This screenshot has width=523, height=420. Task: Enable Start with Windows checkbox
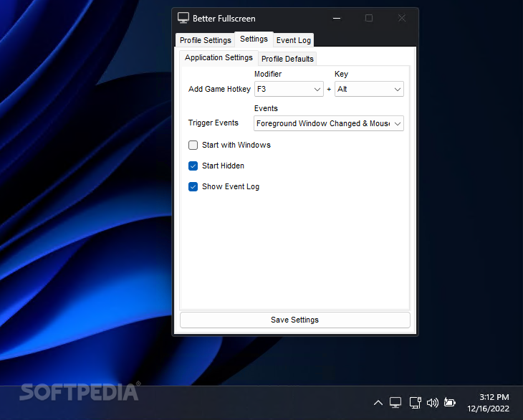[x=193, y=145]
